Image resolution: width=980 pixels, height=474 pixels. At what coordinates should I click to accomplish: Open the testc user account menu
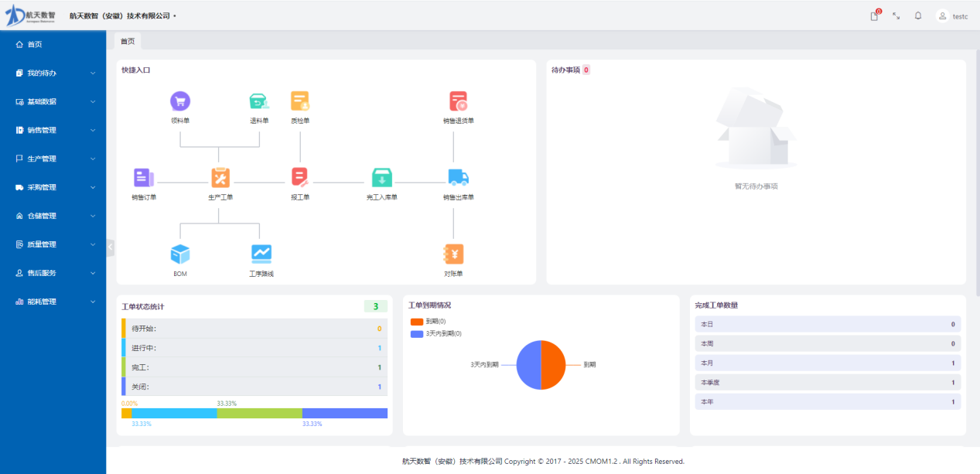coord(952,15)
